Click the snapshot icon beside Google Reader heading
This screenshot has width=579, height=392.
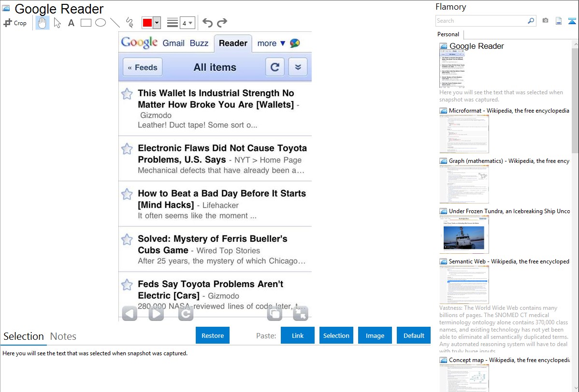pos(6,9)
